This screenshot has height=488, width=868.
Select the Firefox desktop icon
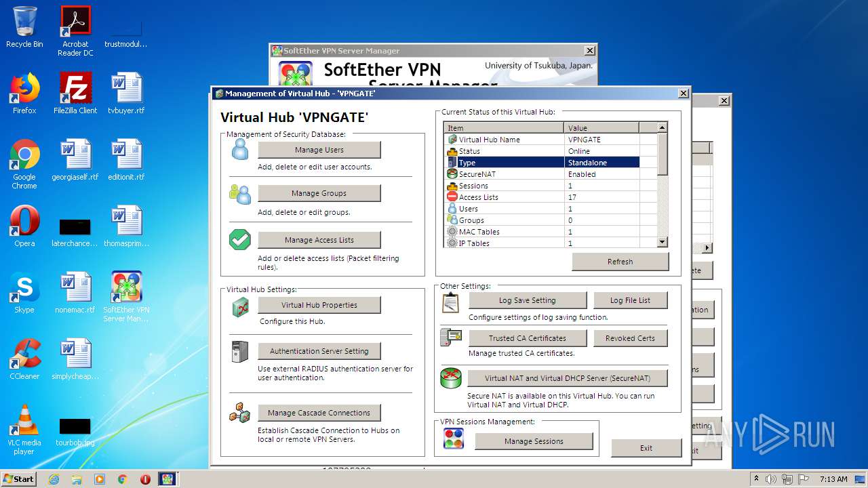point(24,94)
